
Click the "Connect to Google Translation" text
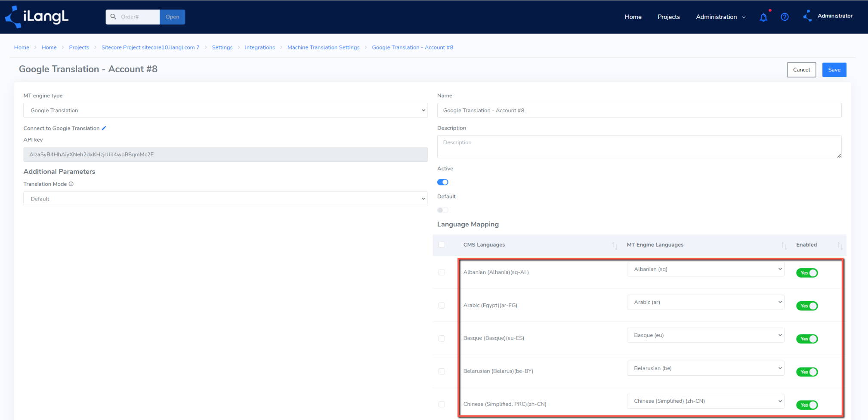[62, 128]
